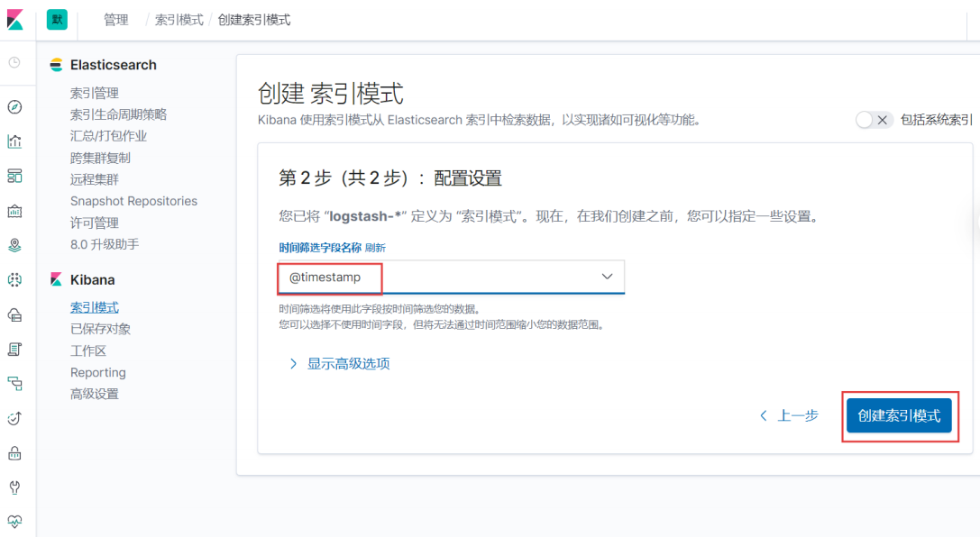The height and width of the screenshot is (537, 980).
Task: Click the dropdown chevron arrow of time field
Action: [607, 277]
